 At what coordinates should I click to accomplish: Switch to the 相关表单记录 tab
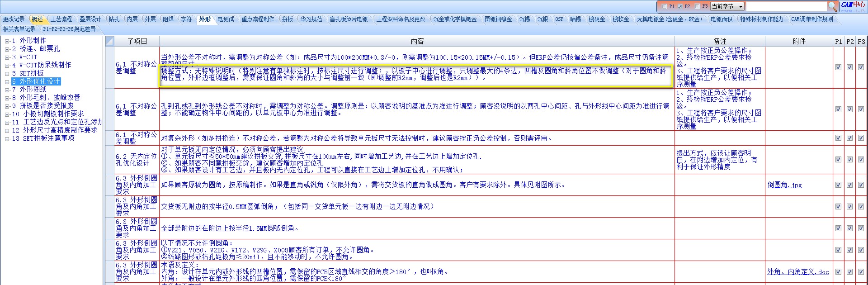point(19,29)
